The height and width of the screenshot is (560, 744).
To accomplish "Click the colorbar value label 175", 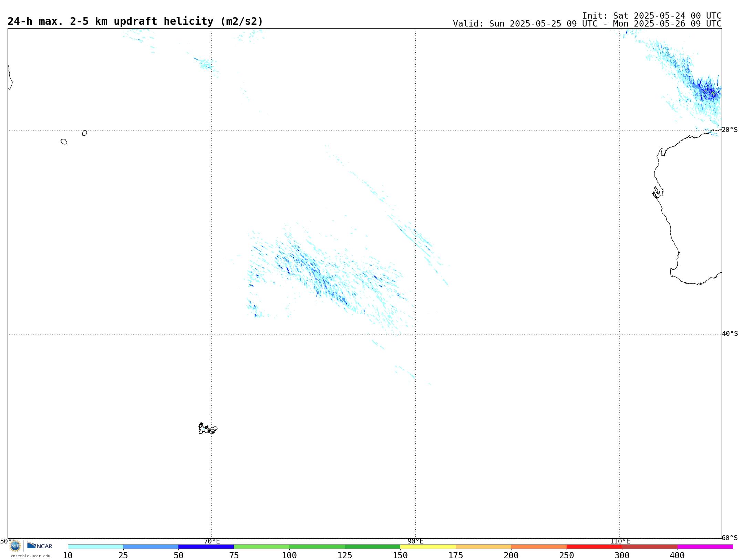I will [456, 556].
